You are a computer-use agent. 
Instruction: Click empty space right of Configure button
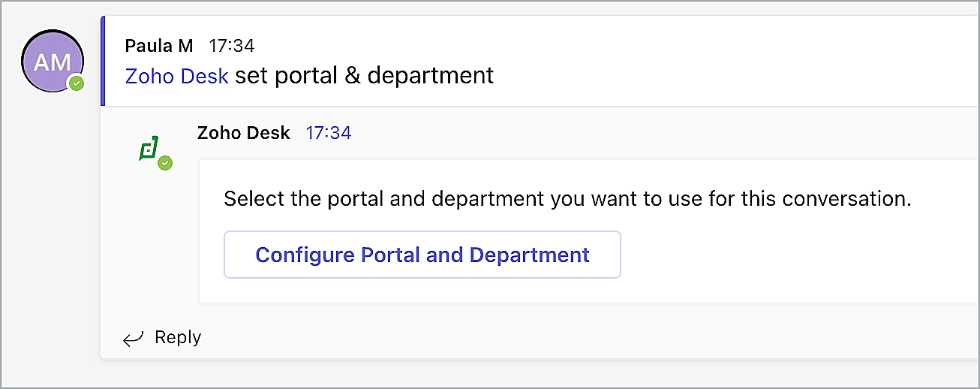(788, 255)
